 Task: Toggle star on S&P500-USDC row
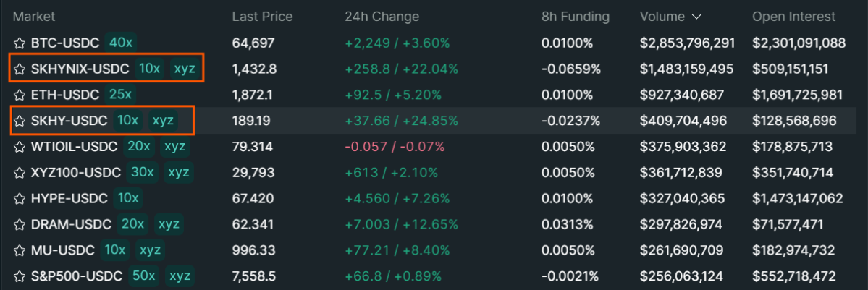20,276
